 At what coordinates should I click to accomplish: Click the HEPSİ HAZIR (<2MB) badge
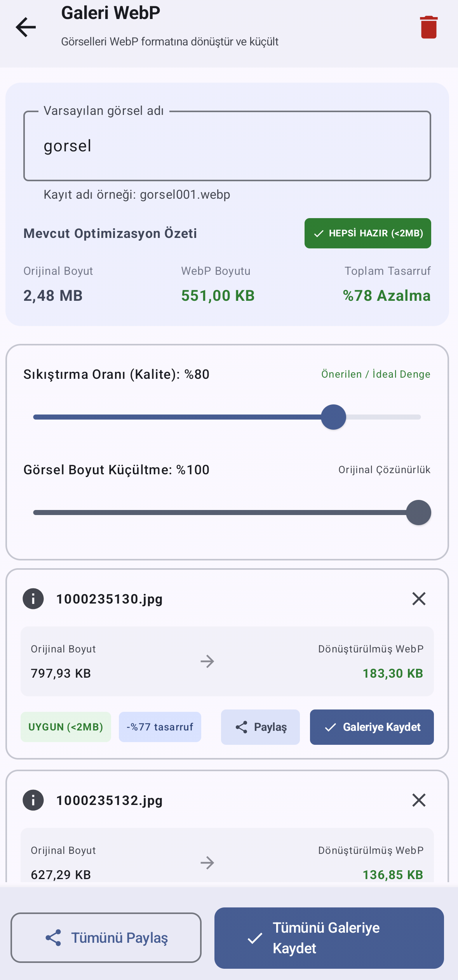[x=368, y=233]
